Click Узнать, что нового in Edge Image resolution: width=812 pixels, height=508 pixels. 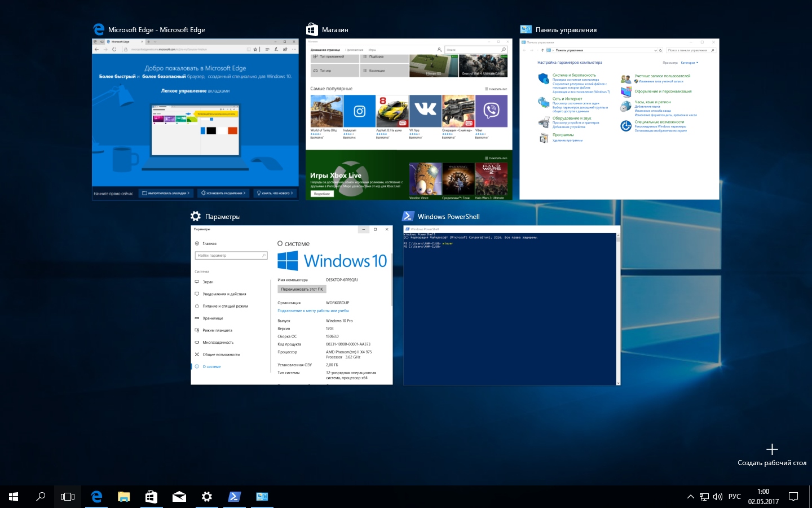click(274, 193)
